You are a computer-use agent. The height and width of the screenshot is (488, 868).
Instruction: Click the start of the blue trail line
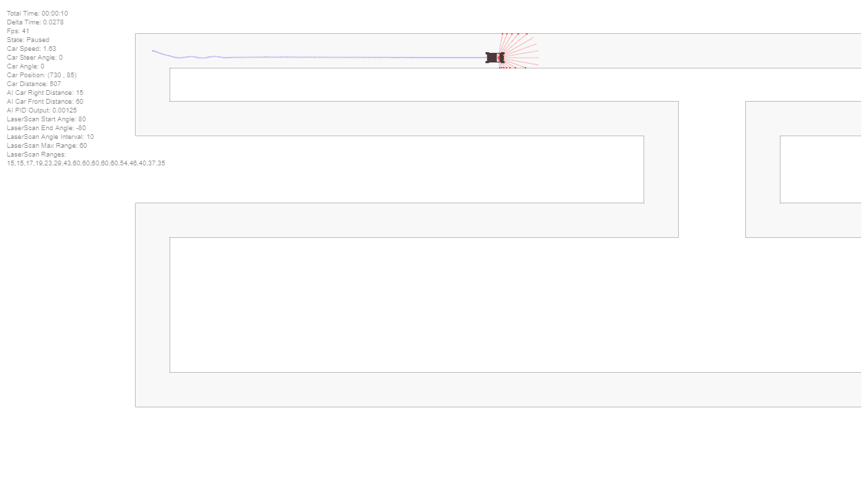click(153, 51)
